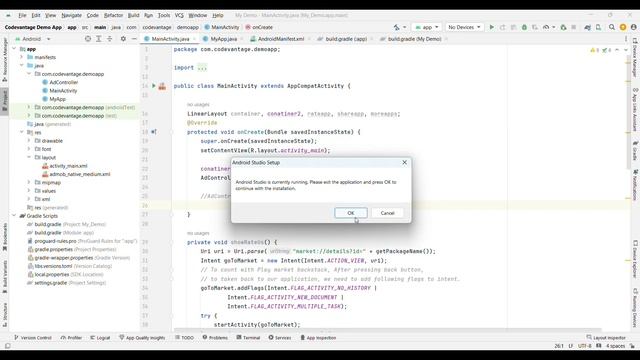Click the Debug app bug icon
The image size is (640, 360).
(x=524, y=27)
